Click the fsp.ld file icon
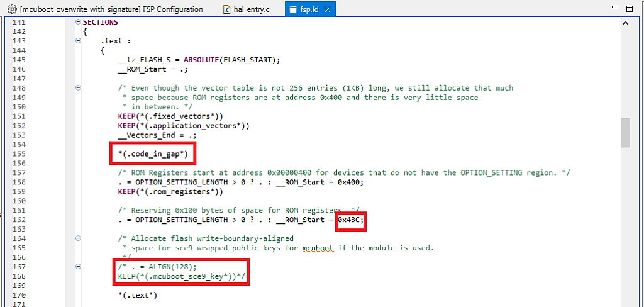644x307 pixels. pyautogui.click(x=293, y=9)
